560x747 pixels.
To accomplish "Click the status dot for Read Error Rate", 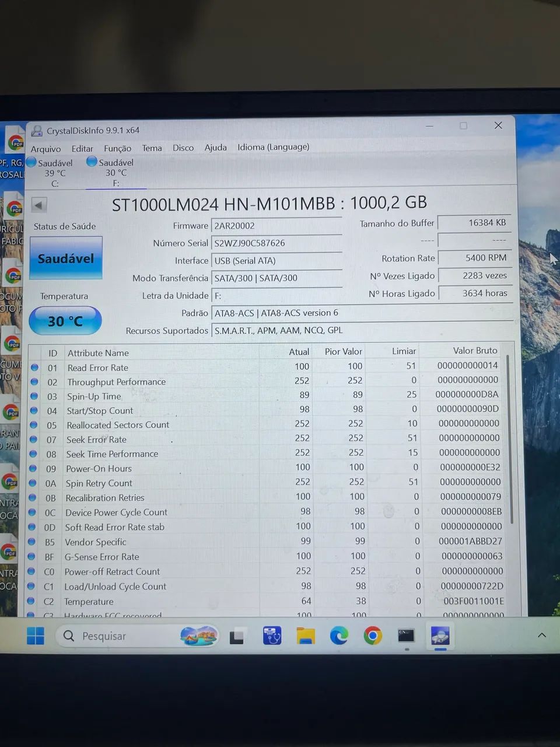I will coord(34,367).
